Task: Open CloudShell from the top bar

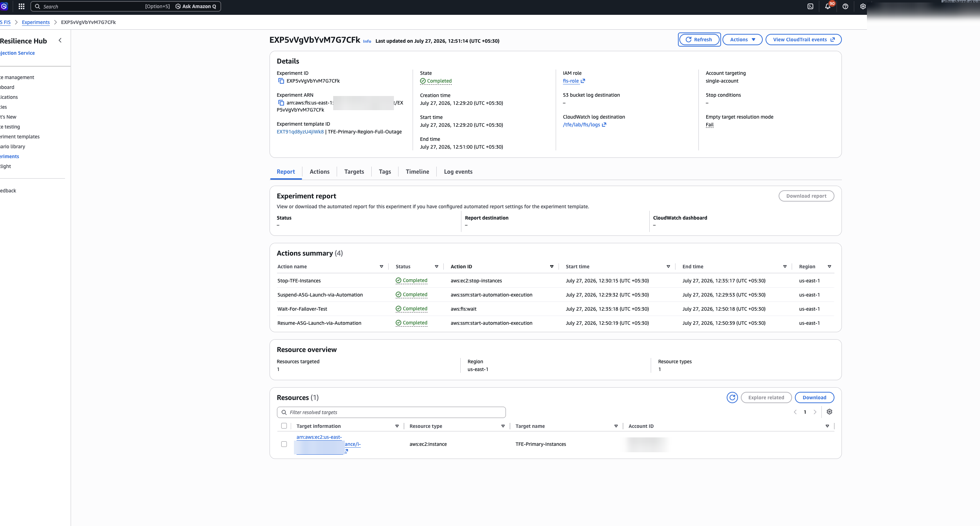Action: tap(810, 6)
